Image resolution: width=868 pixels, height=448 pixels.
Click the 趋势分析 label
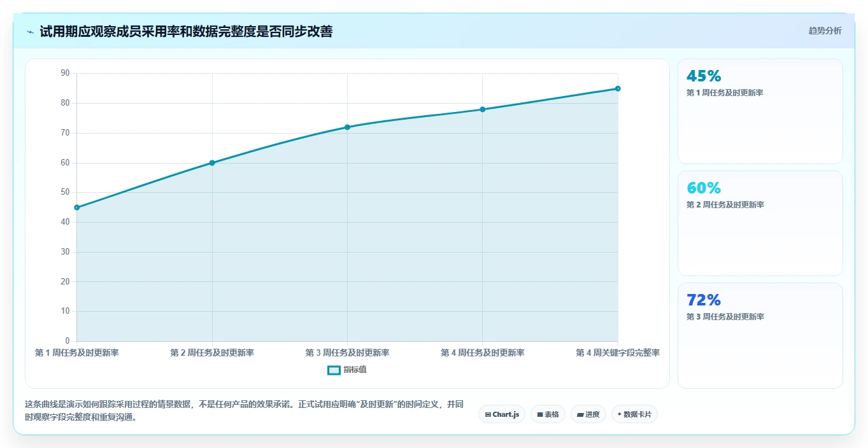coord(825,31)
